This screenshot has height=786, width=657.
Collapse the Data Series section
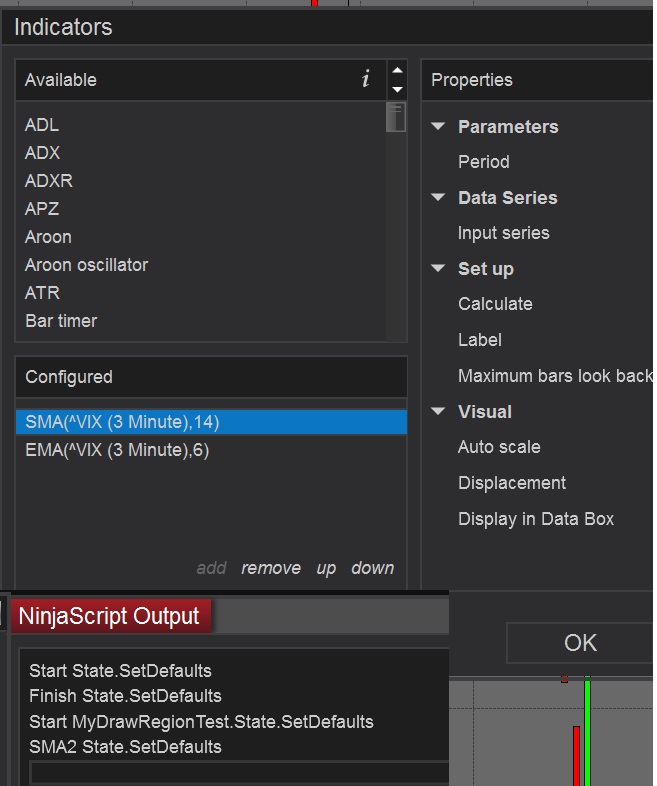coord(438,197)
